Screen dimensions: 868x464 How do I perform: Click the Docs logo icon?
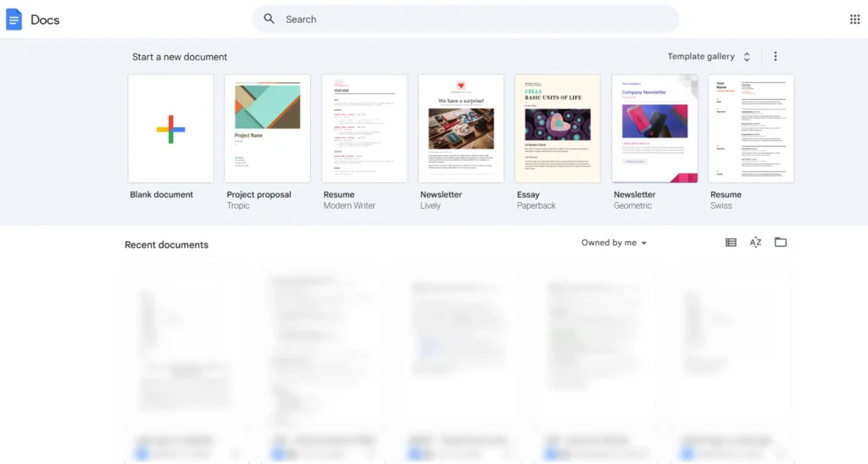point(14,20)
